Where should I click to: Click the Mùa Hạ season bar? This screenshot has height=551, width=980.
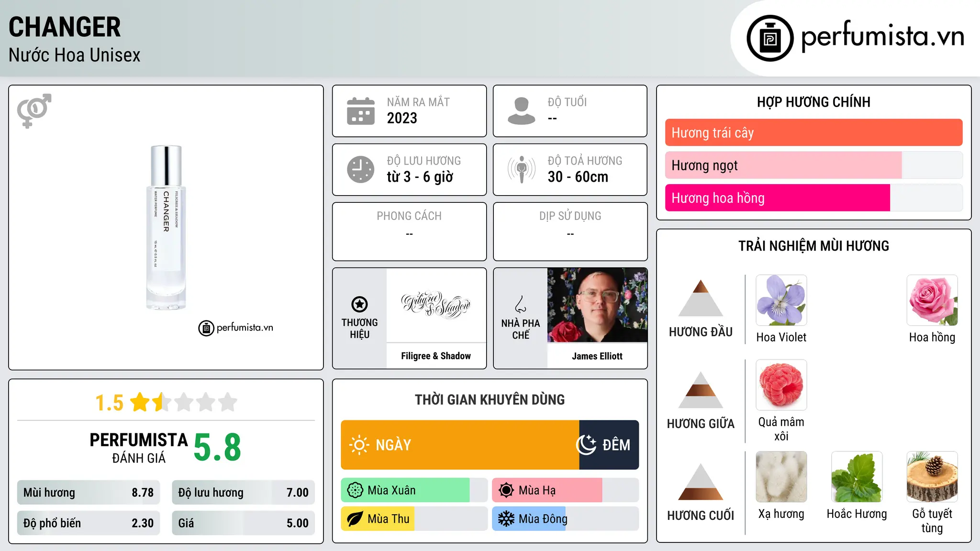coord(565,490)
